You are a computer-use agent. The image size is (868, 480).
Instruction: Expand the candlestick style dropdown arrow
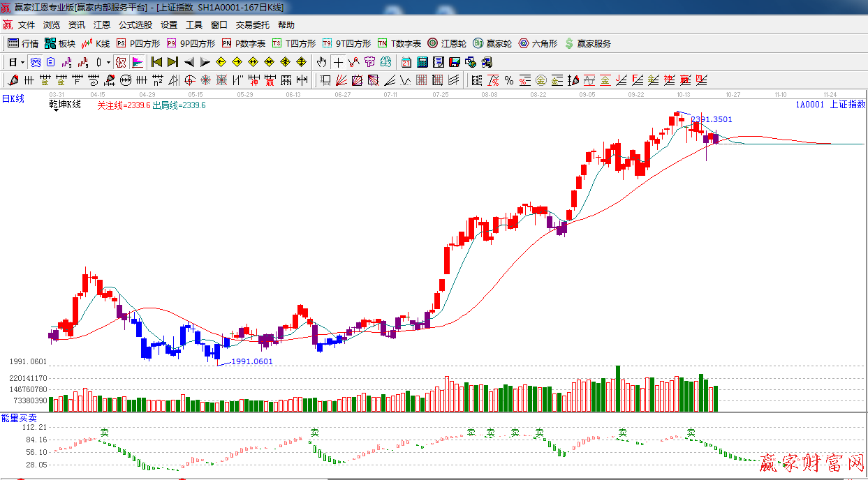[x=108, y=62]
